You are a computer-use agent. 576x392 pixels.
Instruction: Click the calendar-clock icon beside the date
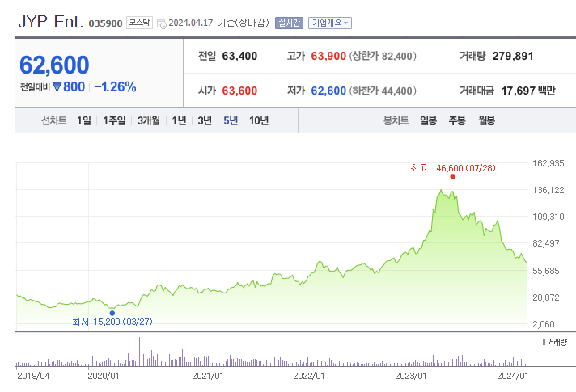pyautogui.click(x=161, y=24)
